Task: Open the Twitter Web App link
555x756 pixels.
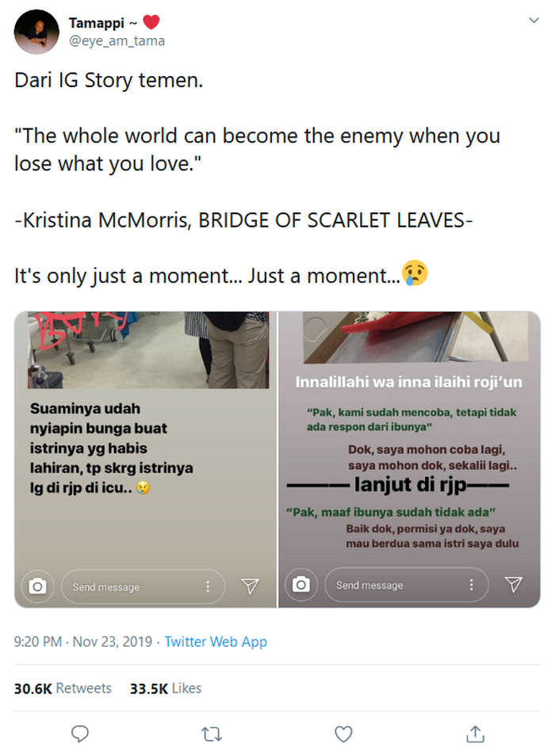Action: pyautogui.click(x=216, y=642)
